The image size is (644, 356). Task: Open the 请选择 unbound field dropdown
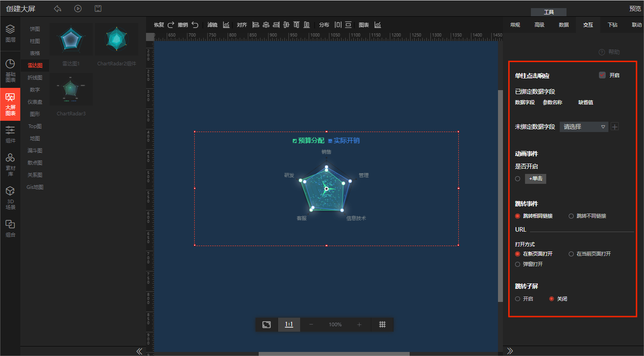coord(584,127)
